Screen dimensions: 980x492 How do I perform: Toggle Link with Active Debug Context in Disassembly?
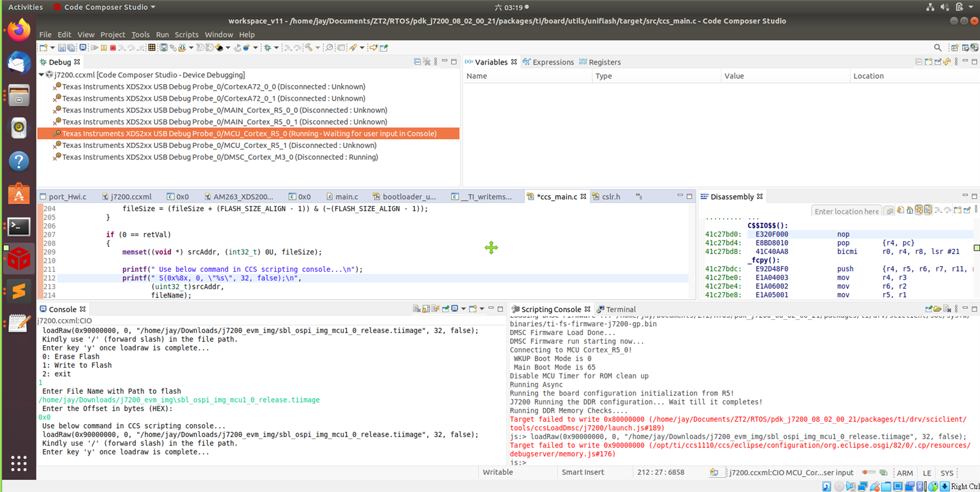coord(919,211)
